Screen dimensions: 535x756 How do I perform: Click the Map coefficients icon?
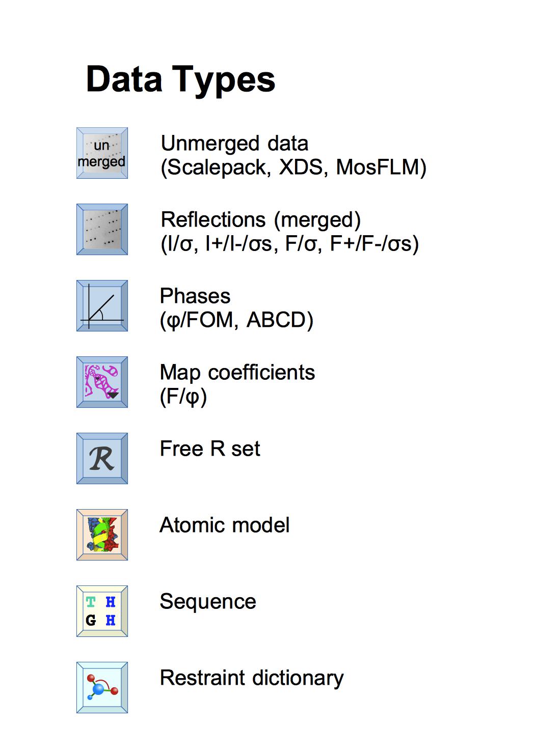point(102,382)
